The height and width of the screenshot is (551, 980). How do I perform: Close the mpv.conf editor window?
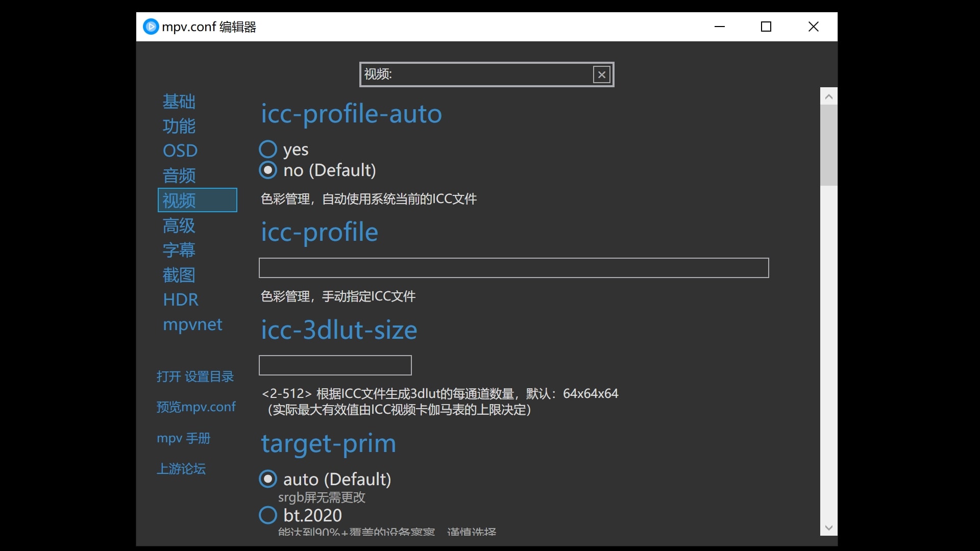click(x=814, y=27)
